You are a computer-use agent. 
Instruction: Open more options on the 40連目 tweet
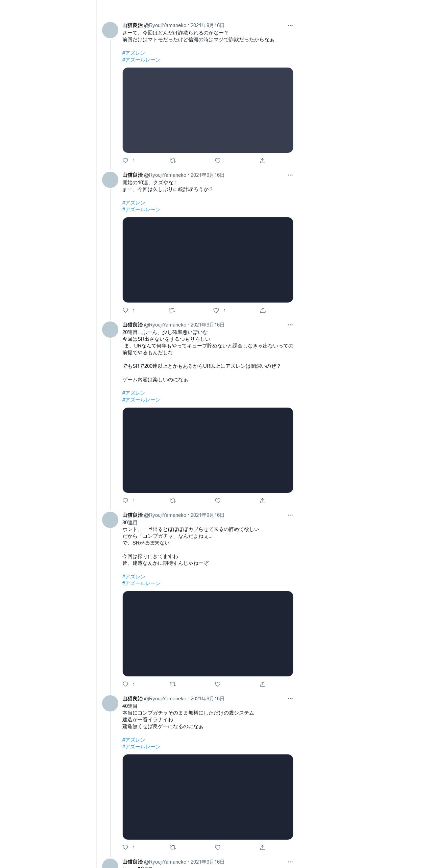[x=290, y=699]
